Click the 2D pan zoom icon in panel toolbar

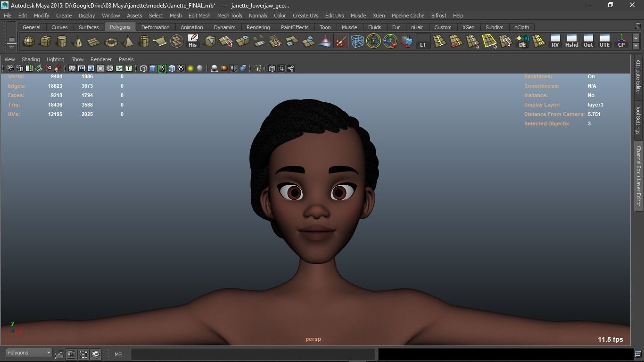pyautogui.click(x=48, y=68)
